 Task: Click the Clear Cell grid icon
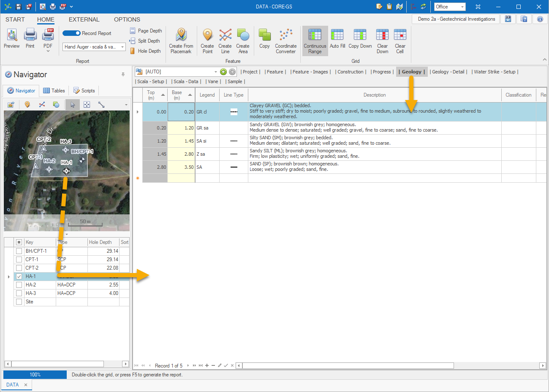coord(400,41)
